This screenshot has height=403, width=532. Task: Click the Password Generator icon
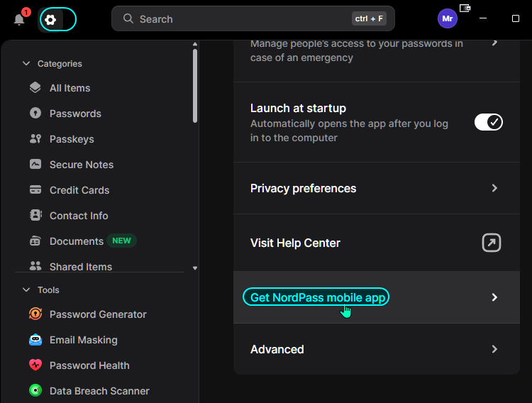tap(35, 314)
